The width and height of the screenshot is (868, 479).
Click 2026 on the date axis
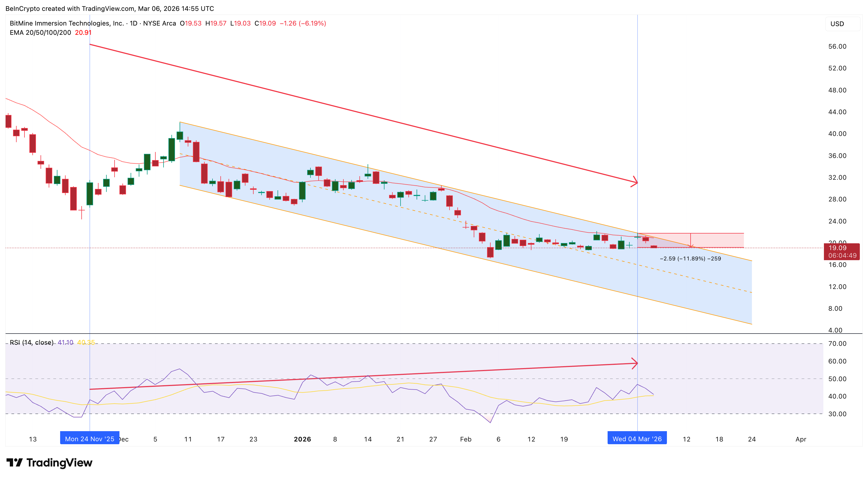[x=302, y=439]
